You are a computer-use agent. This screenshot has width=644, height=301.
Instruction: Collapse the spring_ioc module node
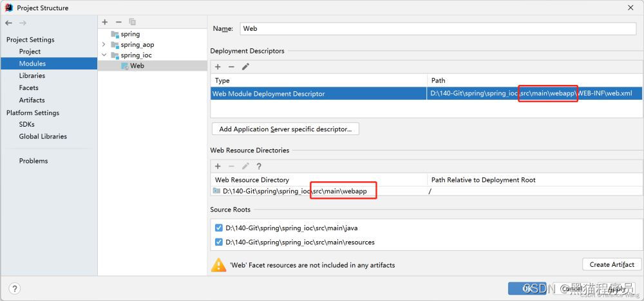pos(104,55)
